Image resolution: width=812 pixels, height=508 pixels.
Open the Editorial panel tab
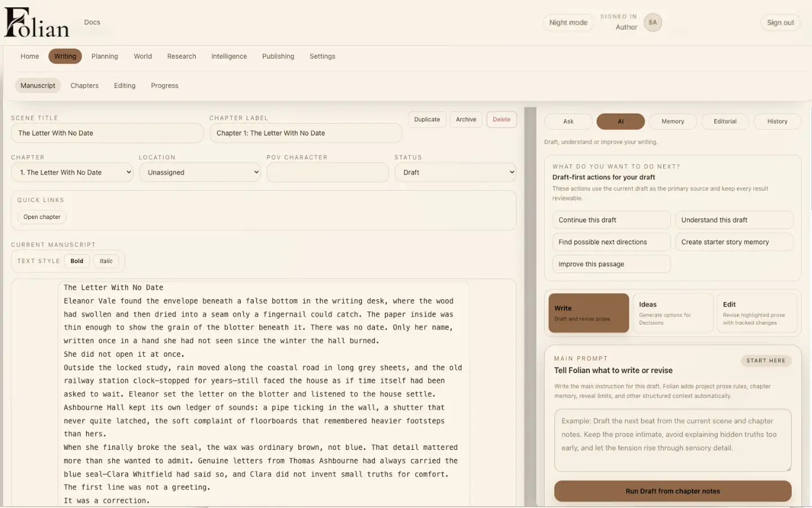coord(725,121)
